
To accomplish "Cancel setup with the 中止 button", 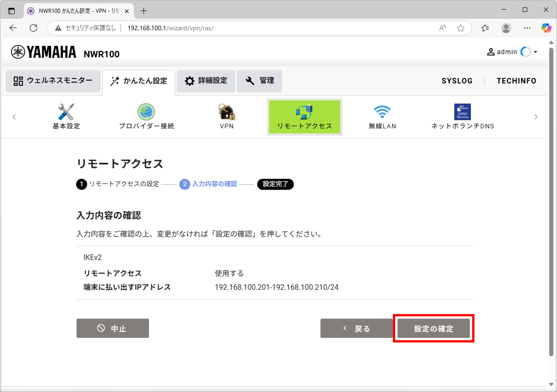I will (112, 328).
